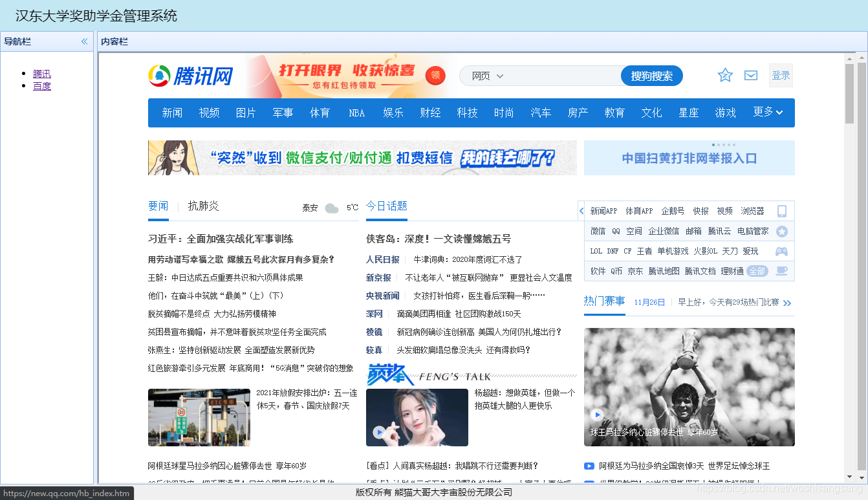Viewport: 868px width, 500px height.
Task: Click the mobile phone icon in quick links
Action: point(782,211)
